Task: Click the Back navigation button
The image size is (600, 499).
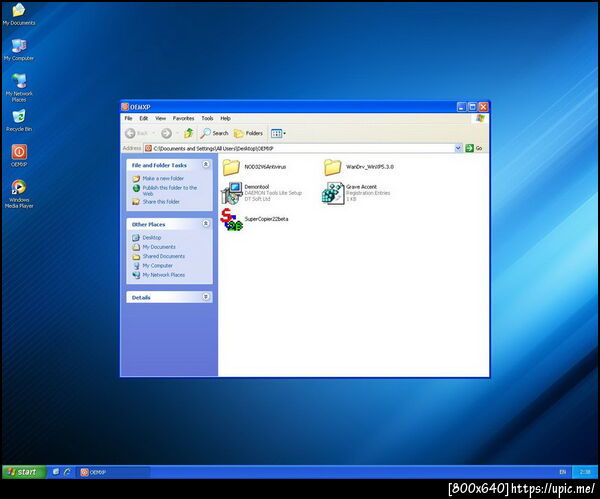Action: coord(137,133)
